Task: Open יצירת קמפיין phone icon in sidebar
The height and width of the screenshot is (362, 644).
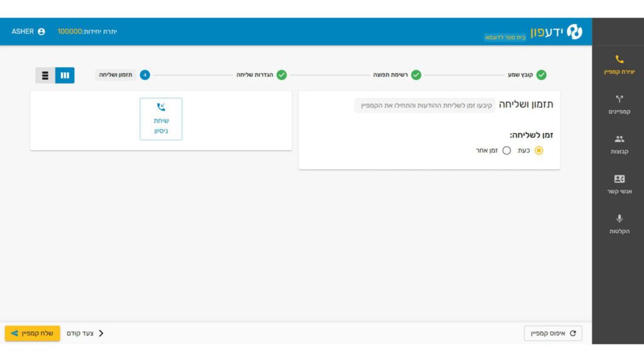Action: (619, 60)
